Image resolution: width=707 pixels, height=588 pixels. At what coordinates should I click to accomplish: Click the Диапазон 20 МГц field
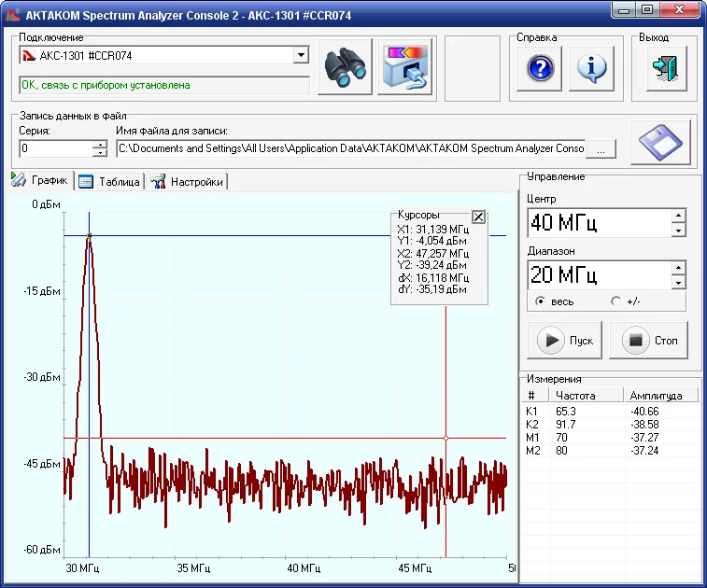tap(600, 274)
